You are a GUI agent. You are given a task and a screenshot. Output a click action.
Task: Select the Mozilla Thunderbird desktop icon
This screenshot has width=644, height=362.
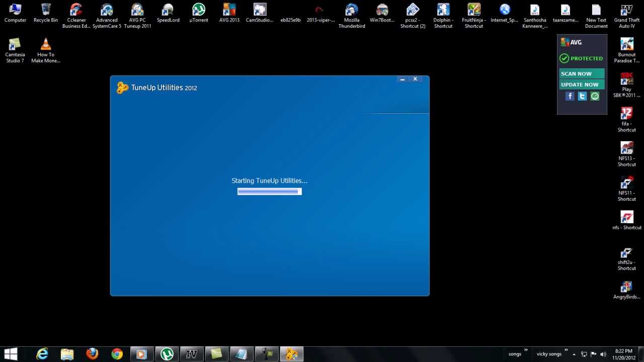[352, 16]
